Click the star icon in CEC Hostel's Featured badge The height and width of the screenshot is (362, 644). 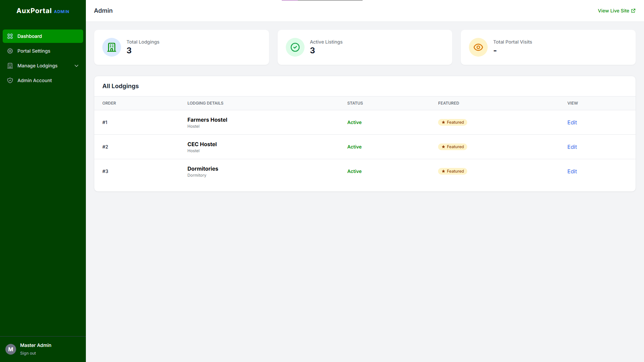[443, 147]
